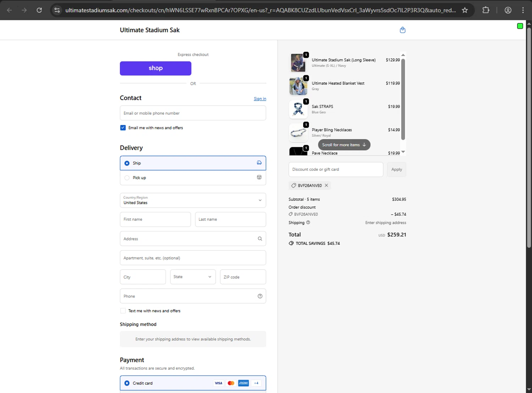The width and height of the screenshot is (532, 393).
Task: View site information icon in address bar
Action: point(57,10)
